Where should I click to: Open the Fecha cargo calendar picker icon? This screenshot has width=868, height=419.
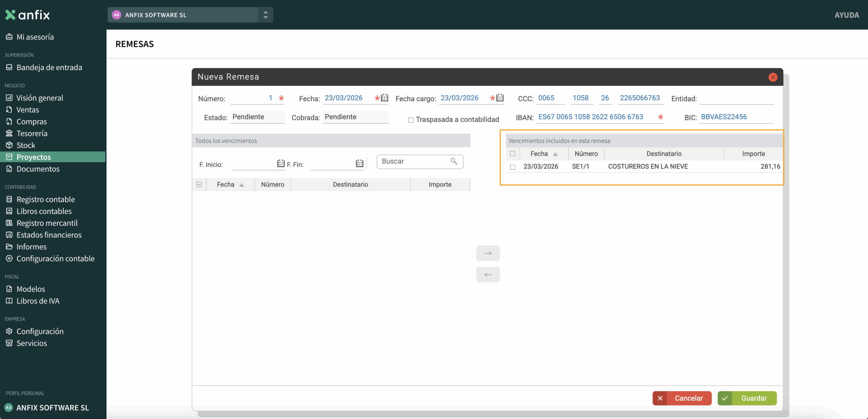500,98
